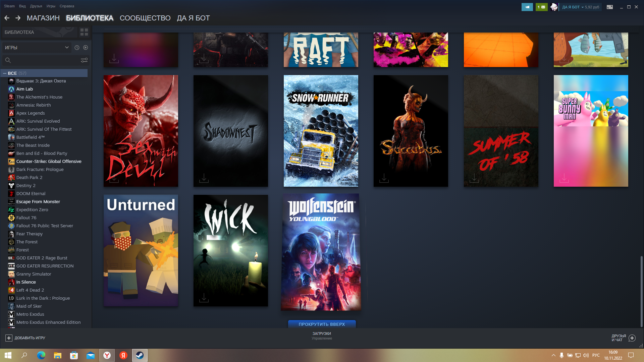644x362 pixels.
Task: Open the Вид menu
Action: pos(22,6)
